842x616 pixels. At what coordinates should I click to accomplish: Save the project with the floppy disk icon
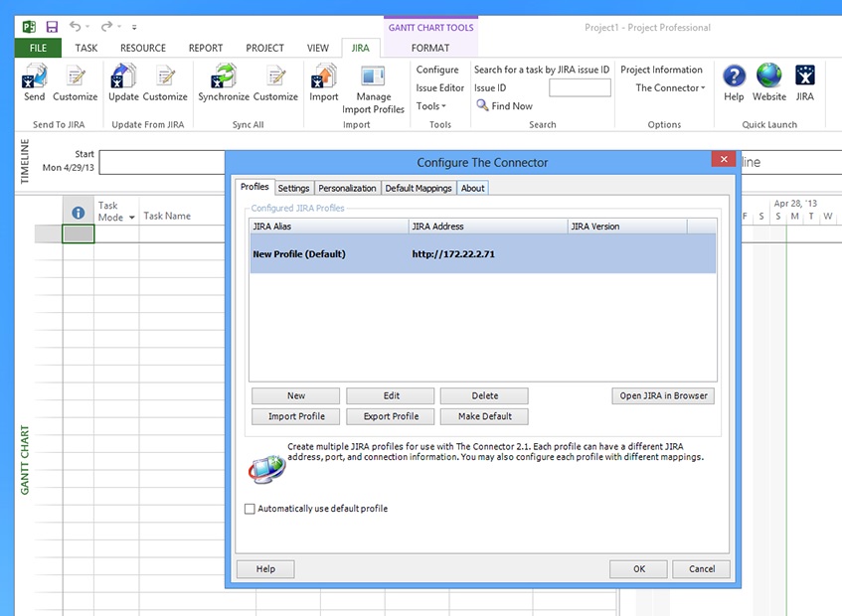pyautogui.click(x=52, y=27)
